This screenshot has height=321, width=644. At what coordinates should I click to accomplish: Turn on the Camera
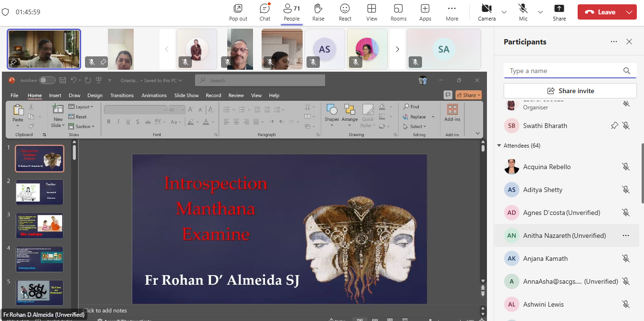tap(486, 12)
